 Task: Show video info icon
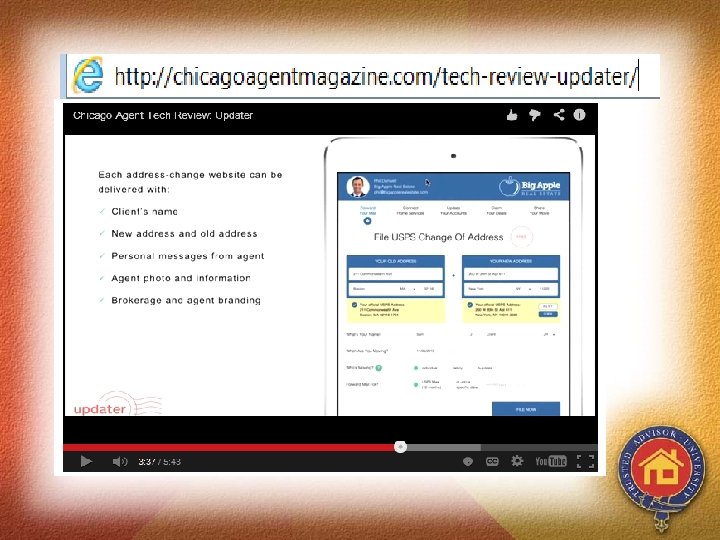pyautogui.click(x=579, y=115)
